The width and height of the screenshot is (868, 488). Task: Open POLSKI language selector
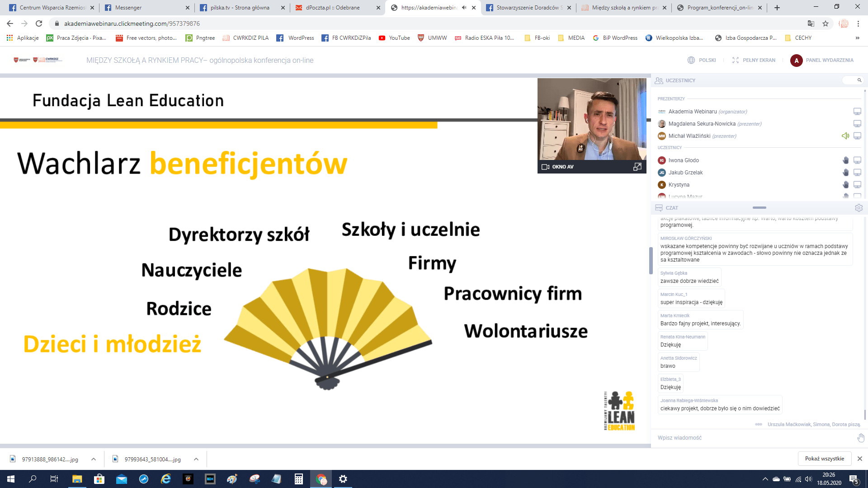coord(702,60)
